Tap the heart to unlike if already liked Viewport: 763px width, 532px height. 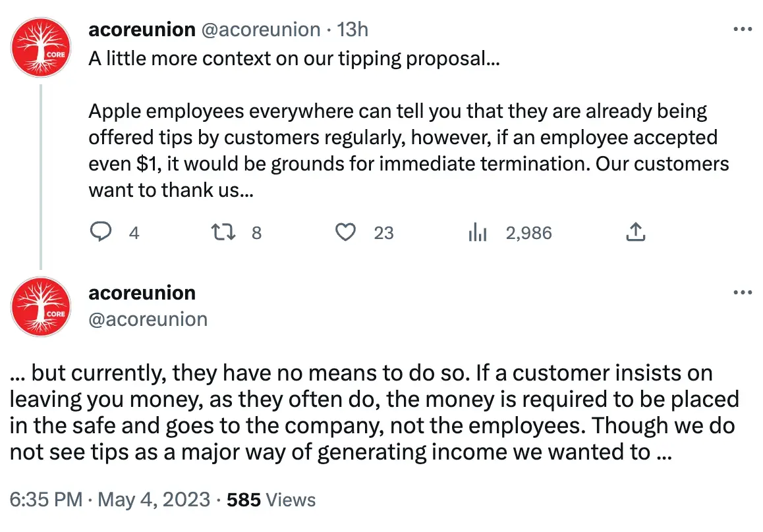pos(345,232)
